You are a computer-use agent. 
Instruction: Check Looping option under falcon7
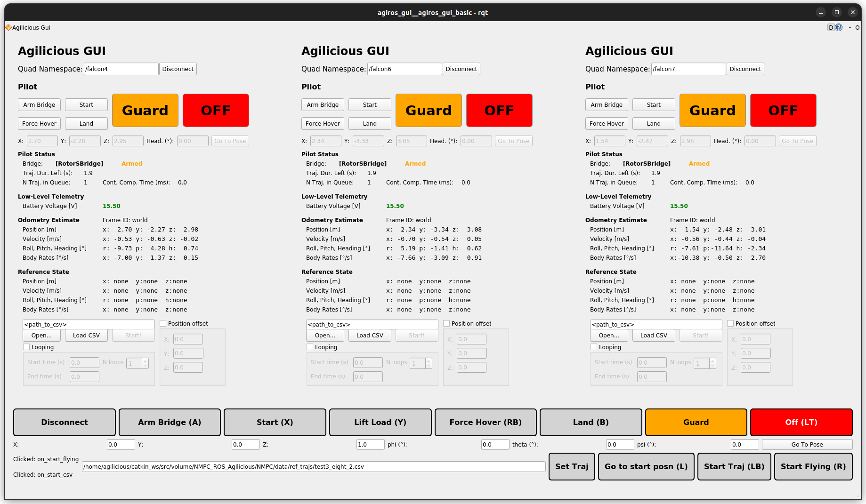point(594,347)
